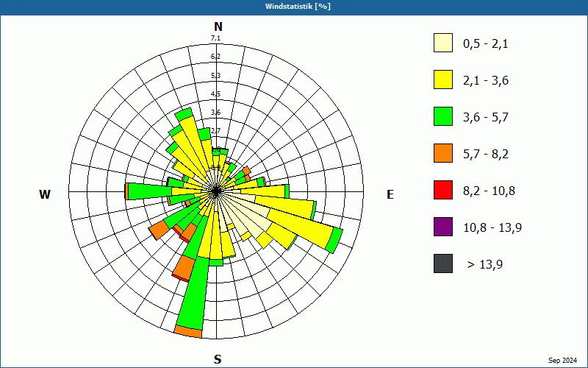588x368 pixels.
Task: Click the legend label '8,2 - 10,8'
Action: coord(489,191)
